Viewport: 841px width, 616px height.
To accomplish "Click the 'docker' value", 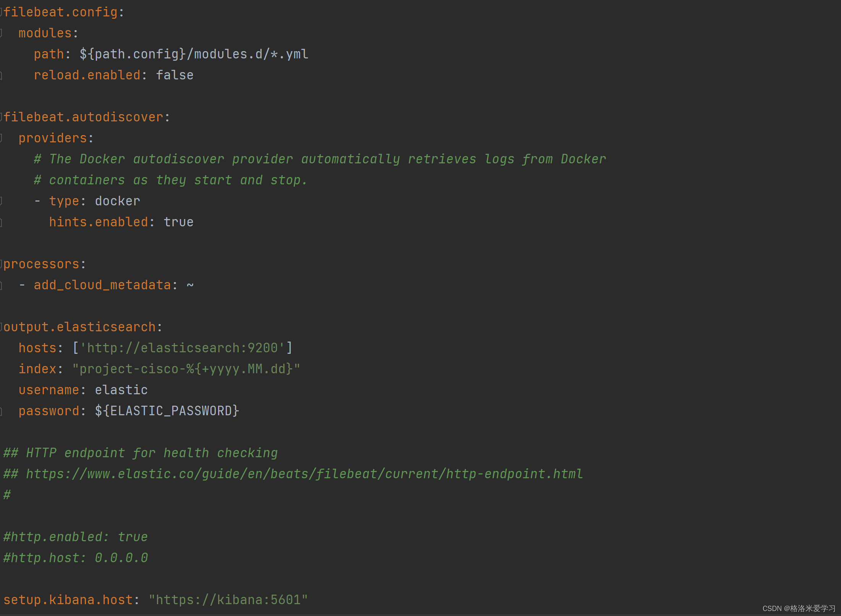I will (118, 201).
